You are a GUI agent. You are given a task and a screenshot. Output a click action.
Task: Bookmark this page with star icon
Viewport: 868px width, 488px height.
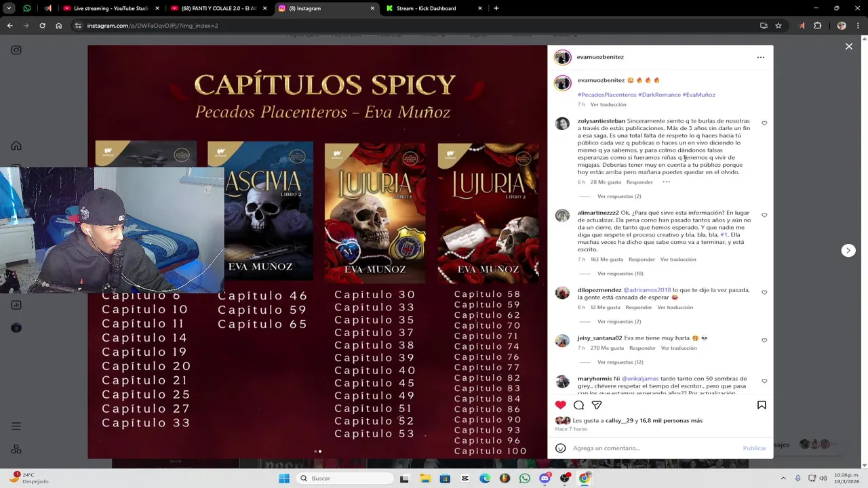click(778, 26)
